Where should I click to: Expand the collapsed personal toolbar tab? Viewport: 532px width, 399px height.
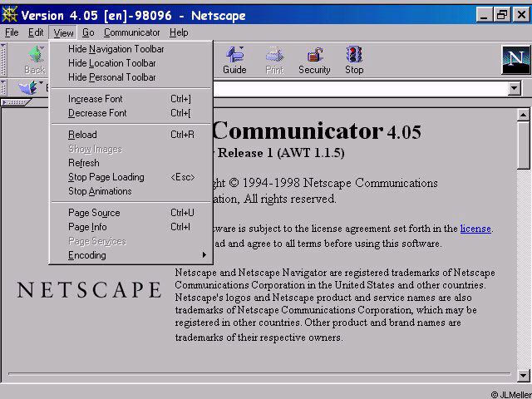pos(16,101)
